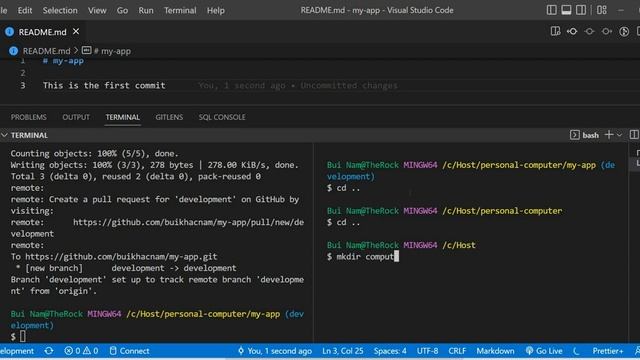The height and width of the screenshot is (360, 640).
Task: Click the middle GitLens commit revision icon
Action: tap(589, 31)
